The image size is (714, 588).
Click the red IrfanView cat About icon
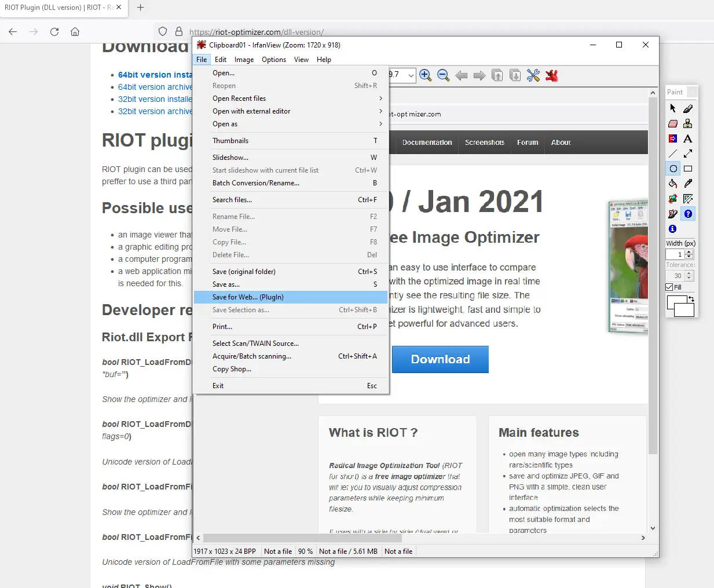pos(552,75)
